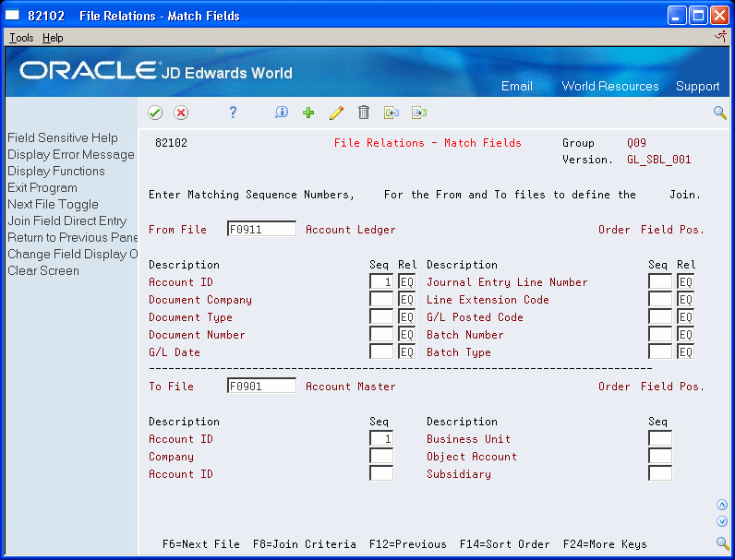The width and height of the screenshot is (735, 560).
Task: Select Display Error Message
Action: (x=71, y=154)
